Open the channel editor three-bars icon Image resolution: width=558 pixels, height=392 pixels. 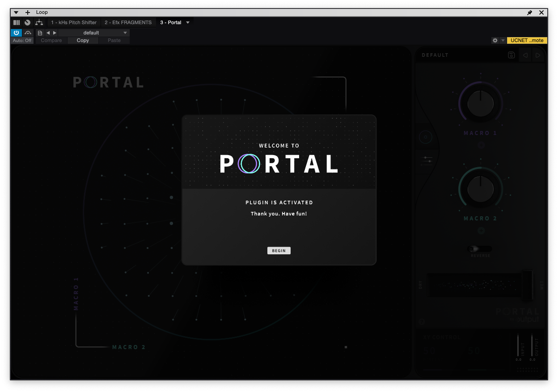17,22
